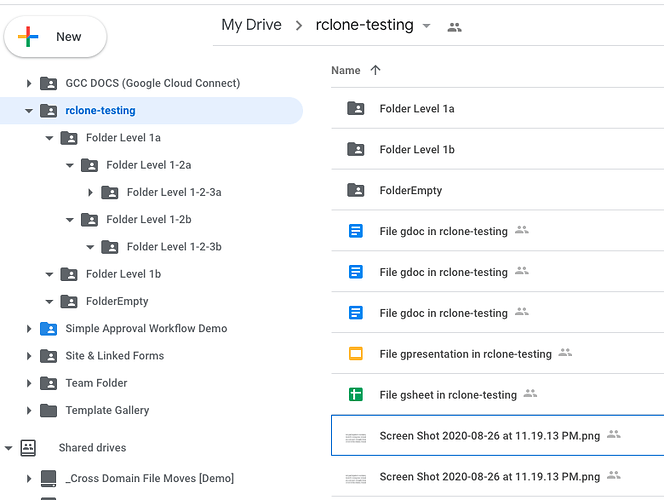
Task: Open My Drive breadcrumb
Action: 252,25
